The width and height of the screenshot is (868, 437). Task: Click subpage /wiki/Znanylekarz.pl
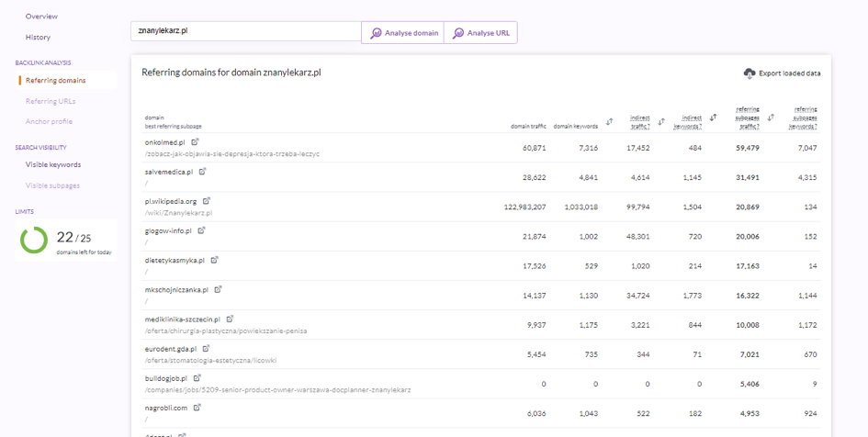[x=178, y=212]
